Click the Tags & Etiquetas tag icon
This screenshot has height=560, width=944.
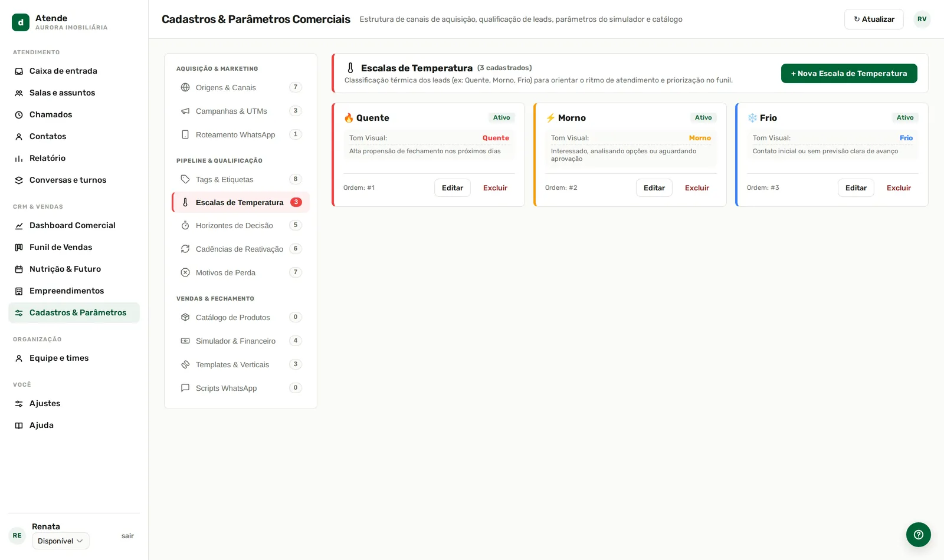coord(185,179)
